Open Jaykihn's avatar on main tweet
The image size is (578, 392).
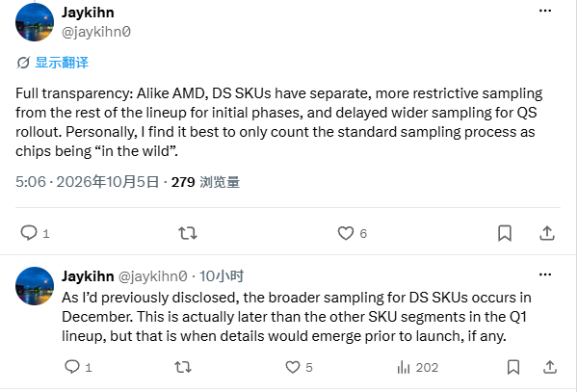coord(35,22)
